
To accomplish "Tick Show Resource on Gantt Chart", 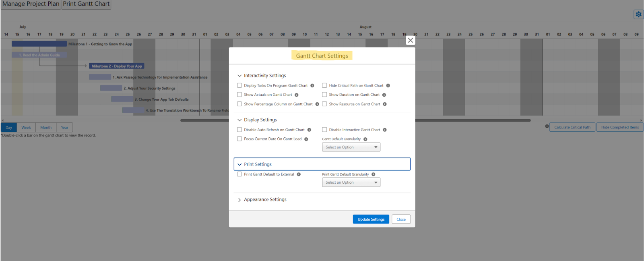I will [324, 104].
